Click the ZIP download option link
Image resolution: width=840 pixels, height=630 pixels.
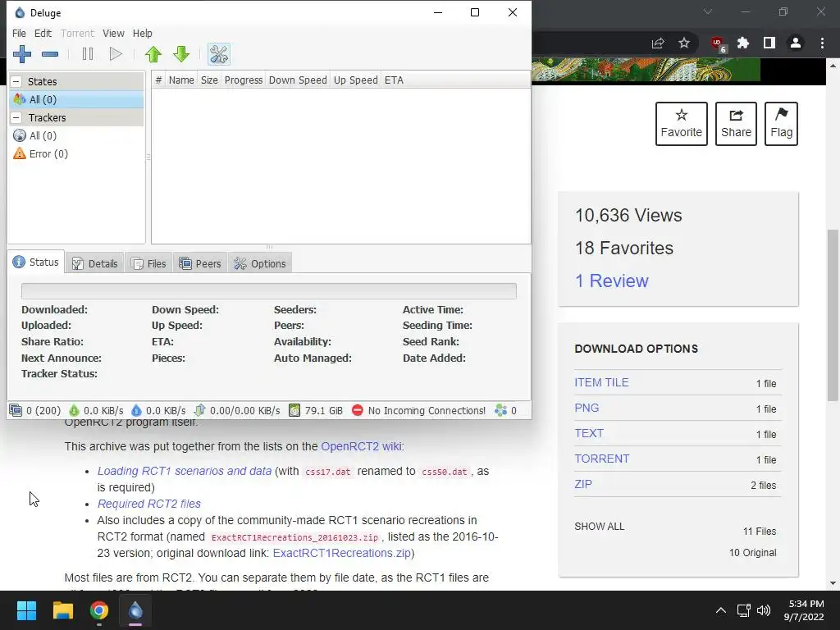click(x=583, y=484)
